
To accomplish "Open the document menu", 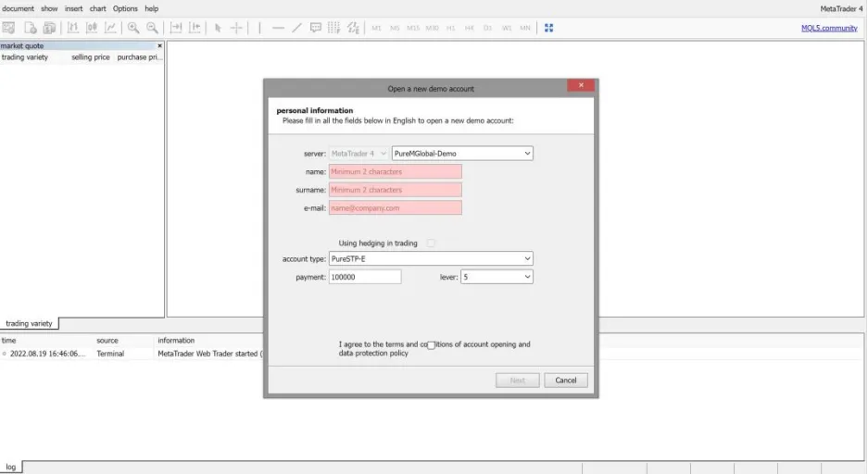I will tap(18, 8).
